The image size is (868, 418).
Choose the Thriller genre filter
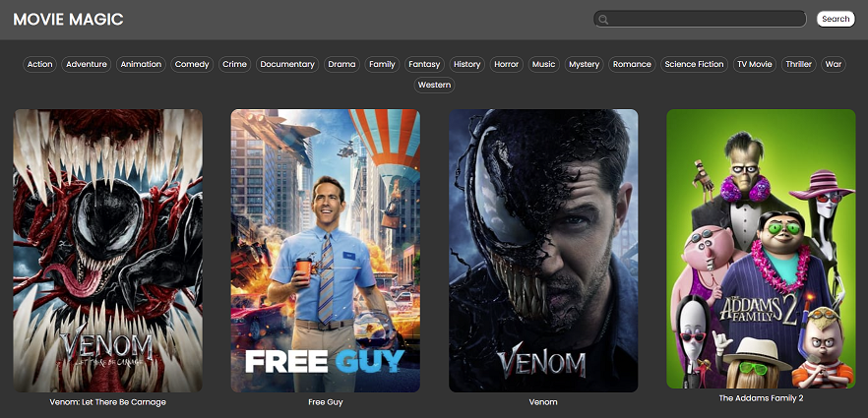coord(799,64)
